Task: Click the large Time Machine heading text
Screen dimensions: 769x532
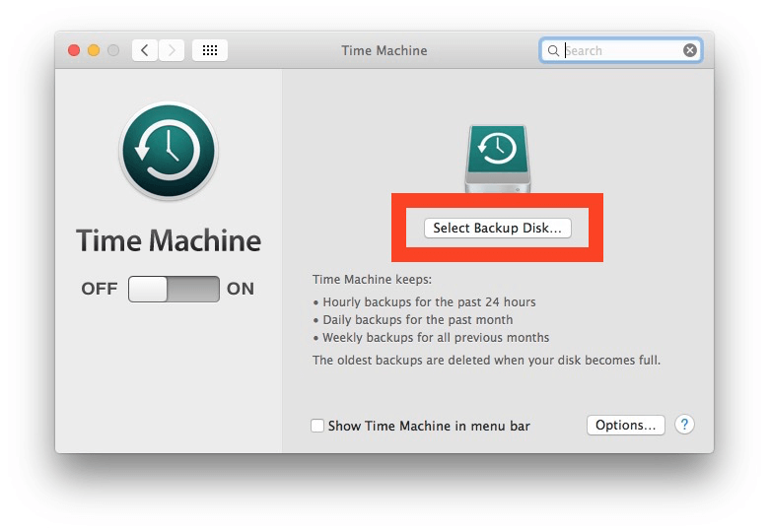Action: pos(169,240)
